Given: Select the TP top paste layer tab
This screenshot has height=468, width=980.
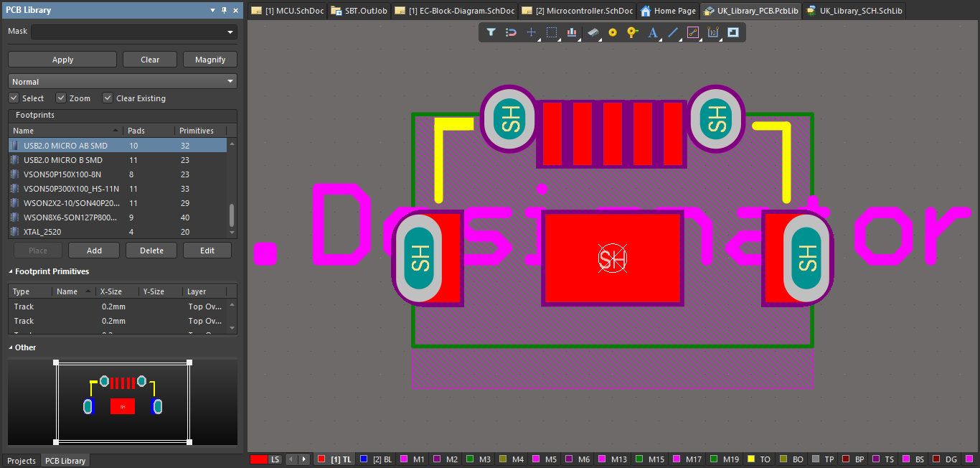Looking at the screenshot, I should (823, 459).
